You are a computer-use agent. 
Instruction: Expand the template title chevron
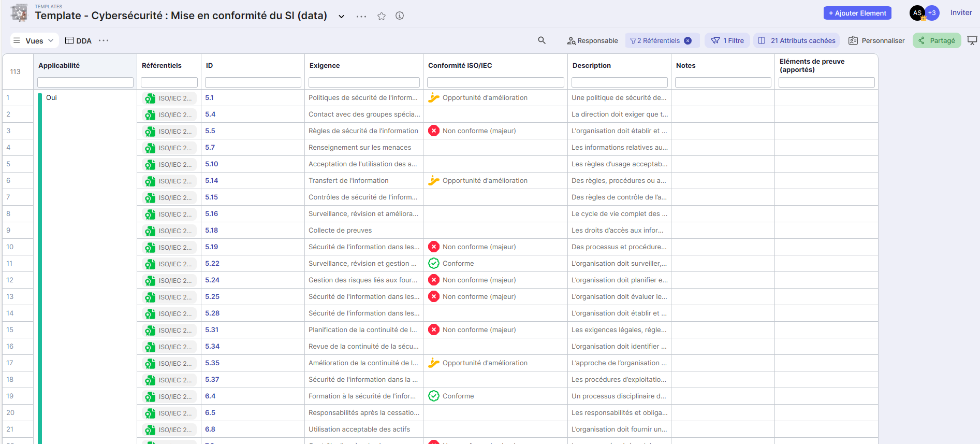click(x=342, y=16)
